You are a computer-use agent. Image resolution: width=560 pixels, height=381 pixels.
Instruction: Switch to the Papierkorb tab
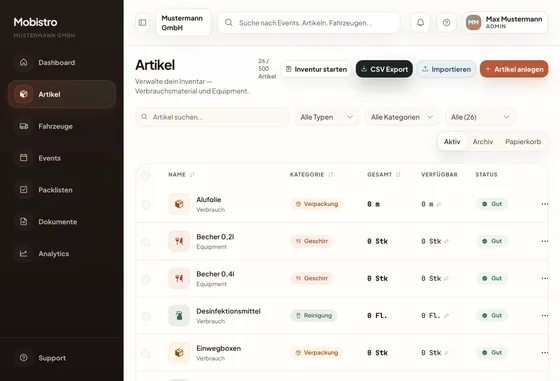pyautogui.click(x=523, y=142)
